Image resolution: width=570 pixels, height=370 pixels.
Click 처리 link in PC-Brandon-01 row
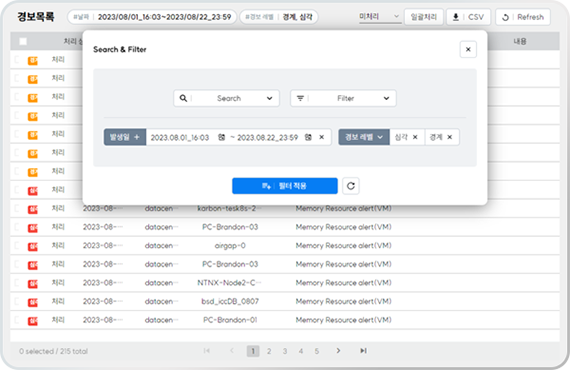(58, 320)
